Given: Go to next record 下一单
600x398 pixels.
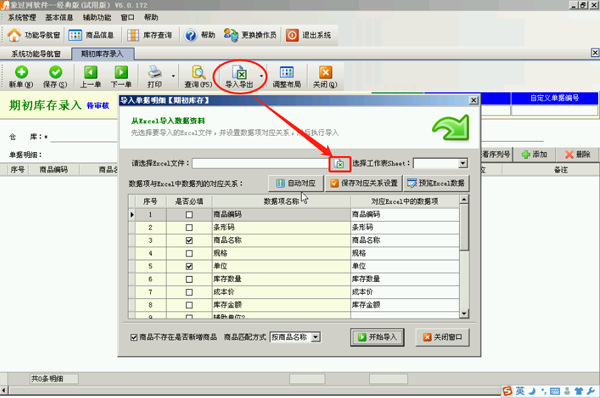Looking at the screenshot, I should [x=121, y=77].
